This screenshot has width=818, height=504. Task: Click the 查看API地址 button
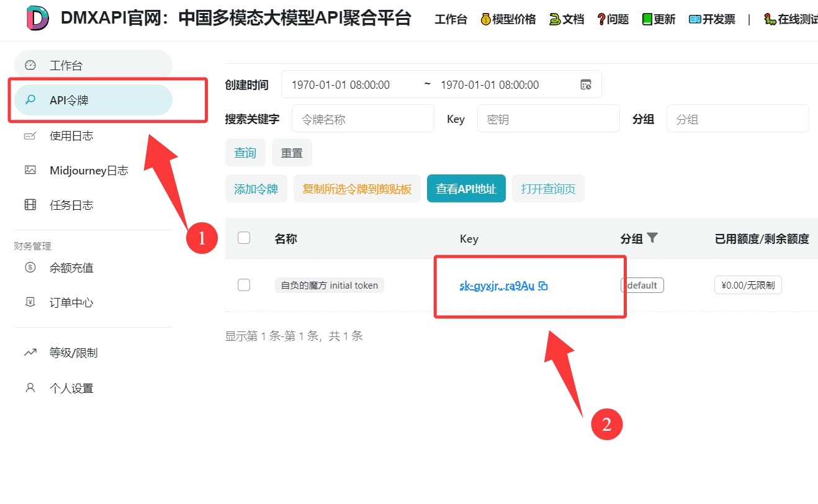pos(466,189)
